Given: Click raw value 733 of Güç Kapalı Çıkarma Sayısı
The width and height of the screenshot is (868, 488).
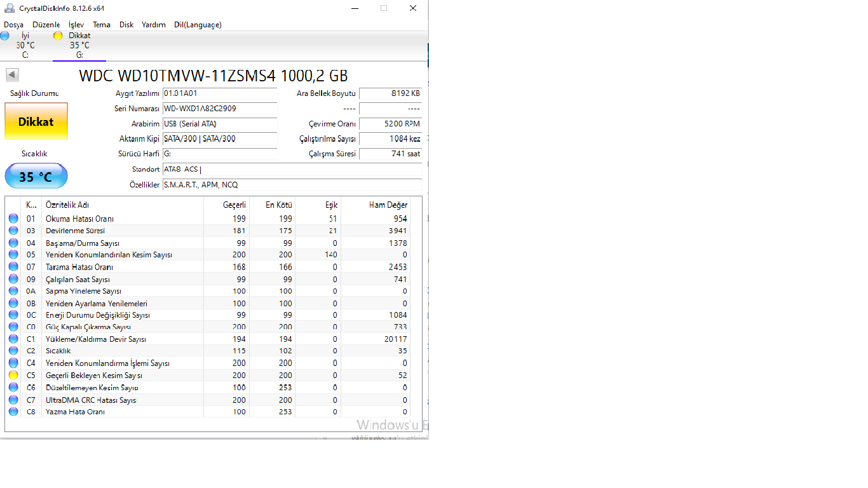Looking at the screenshot, I should pyautogui.click(x=400, y=327).
